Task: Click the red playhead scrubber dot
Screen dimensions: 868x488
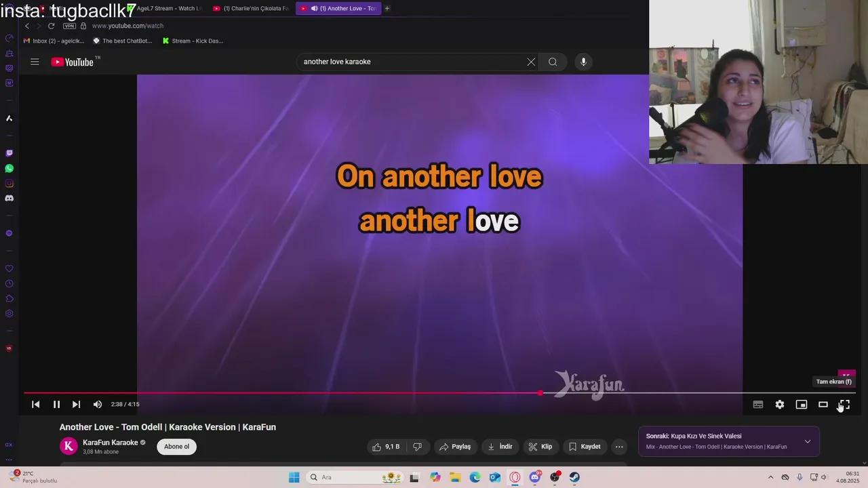Action: (540, 392)
